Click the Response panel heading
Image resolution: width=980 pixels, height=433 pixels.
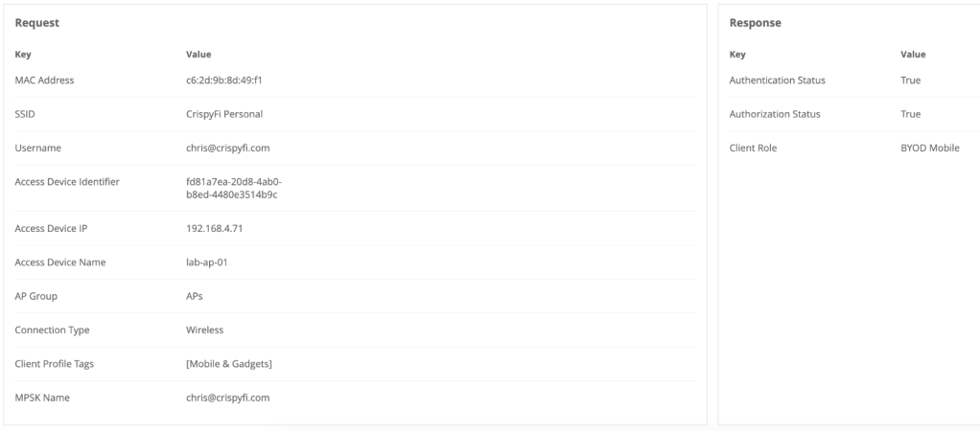coord(755,23)
